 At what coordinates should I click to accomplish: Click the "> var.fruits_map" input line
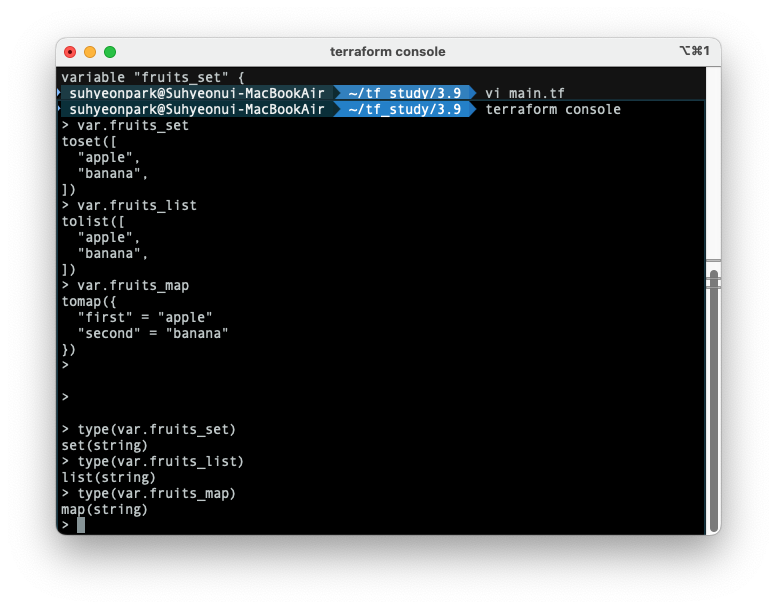click(125, 286)
